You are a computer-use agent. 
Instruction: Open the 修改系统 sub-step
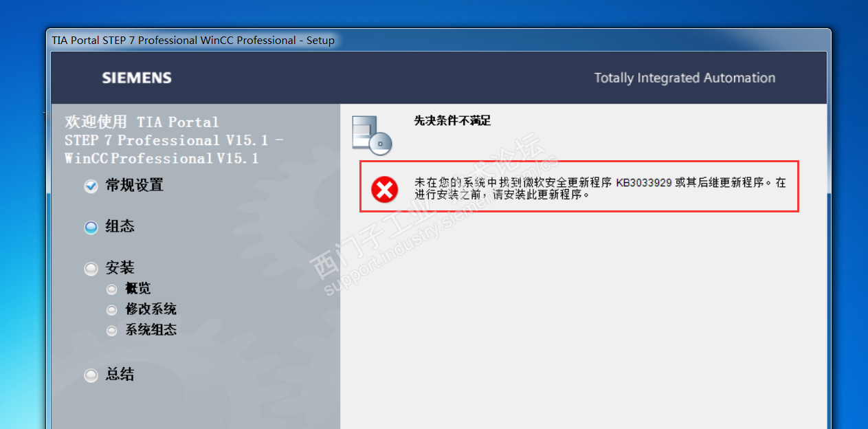[x=151, y=309]
